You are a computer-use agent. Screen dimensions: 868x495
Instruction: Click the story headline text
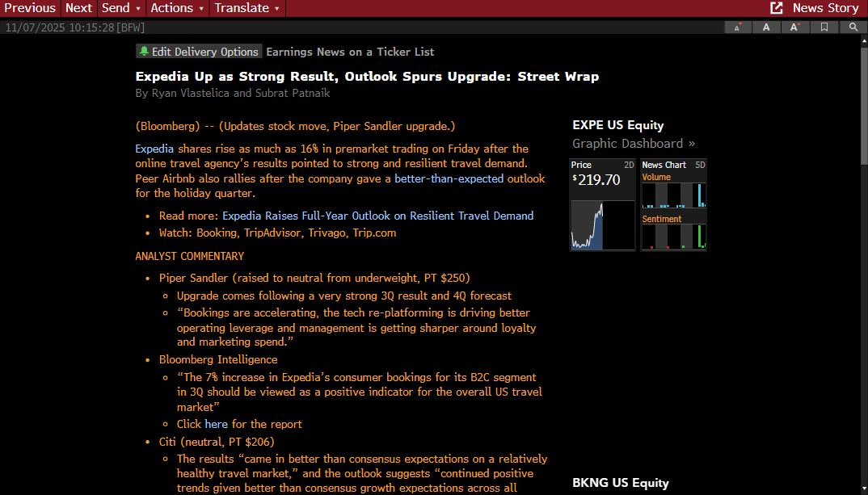point(367,77)
